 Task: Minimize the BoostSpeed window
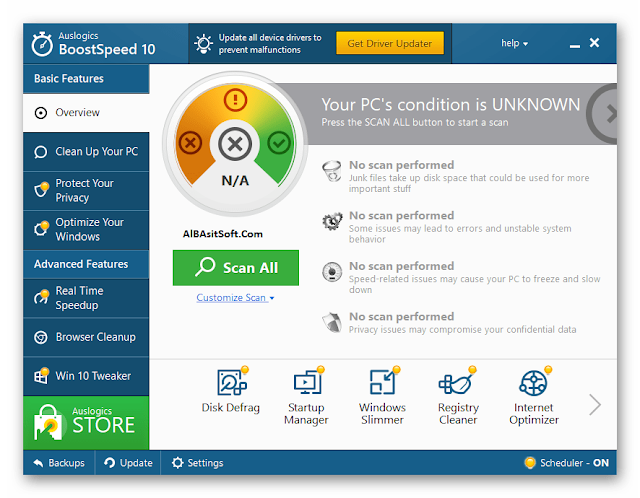575,44
